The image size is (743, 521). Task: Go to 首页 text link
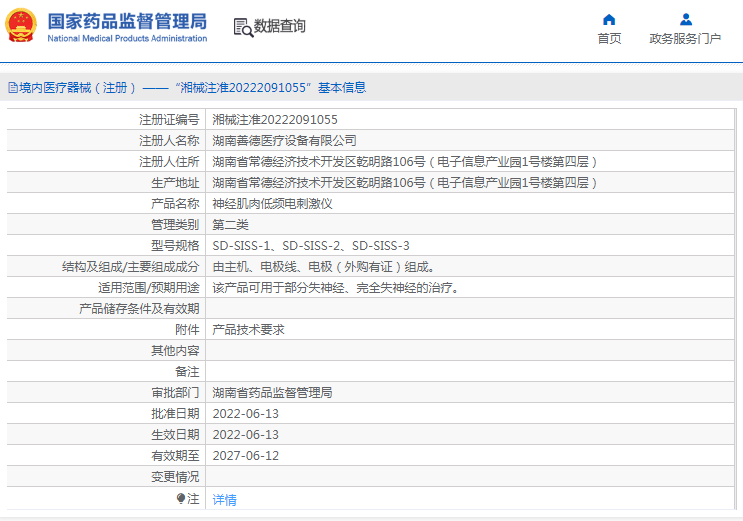609,38
